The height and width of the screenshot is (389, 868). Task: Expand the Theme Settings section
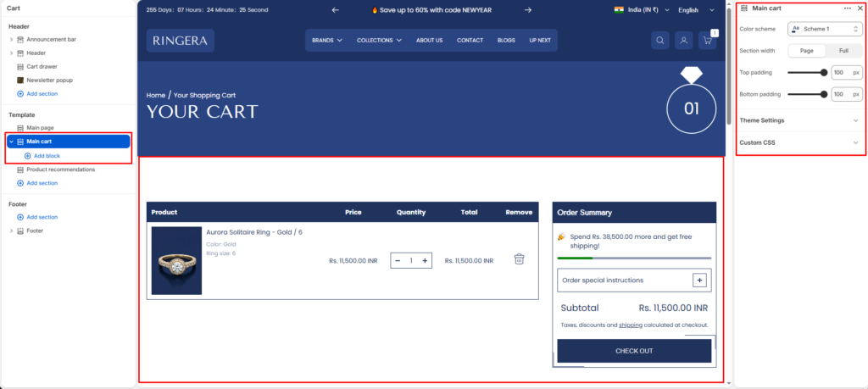(x=800, y=120)
